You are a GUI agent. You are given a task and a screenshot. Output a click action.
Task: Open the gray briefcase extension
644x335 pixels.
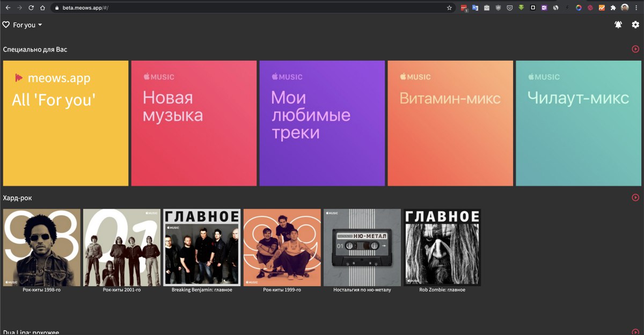click(x=486, y=8)
